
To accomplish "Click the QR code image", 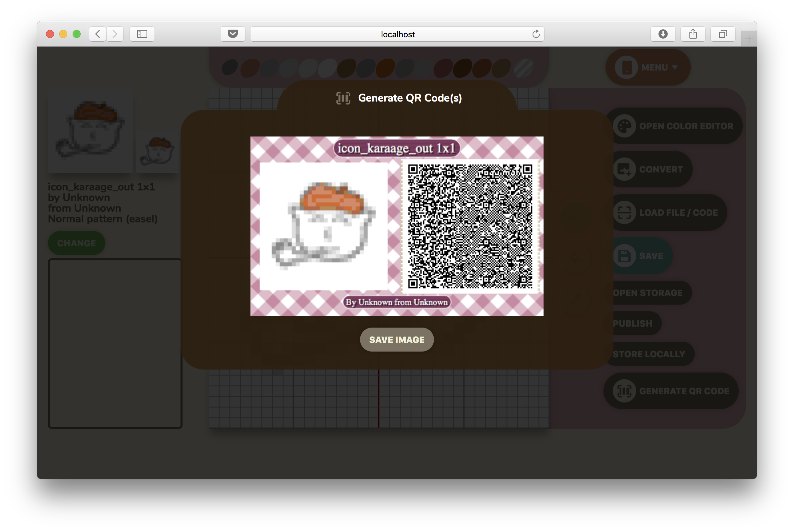I will (470, 226).
